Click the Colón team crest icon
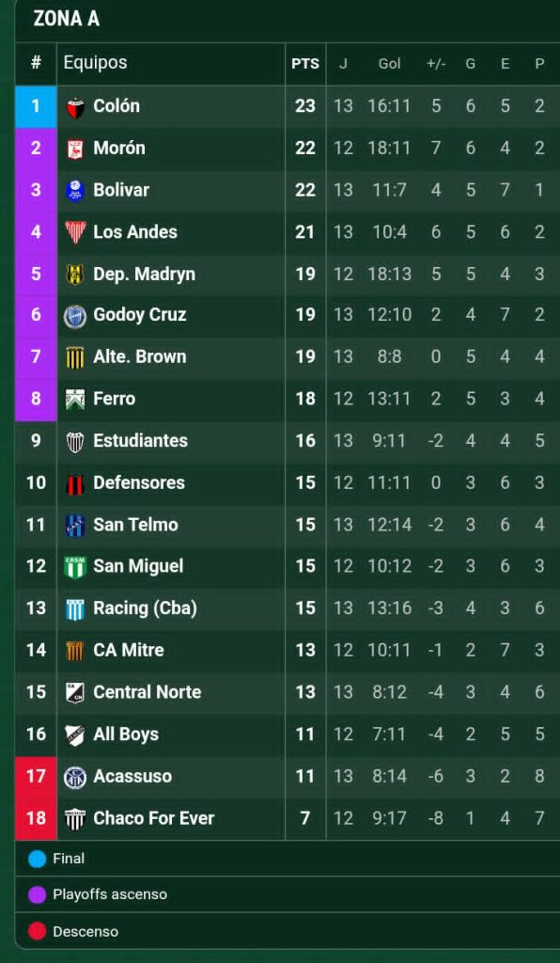The image size is (560, 963). click(x=75, y=107)
